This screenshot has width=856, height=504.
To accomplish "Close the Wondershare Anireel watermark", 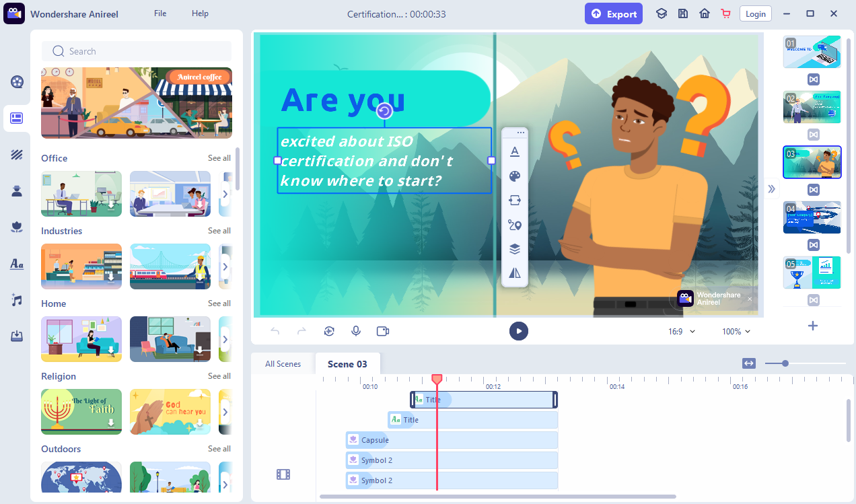I will (750, 299).
